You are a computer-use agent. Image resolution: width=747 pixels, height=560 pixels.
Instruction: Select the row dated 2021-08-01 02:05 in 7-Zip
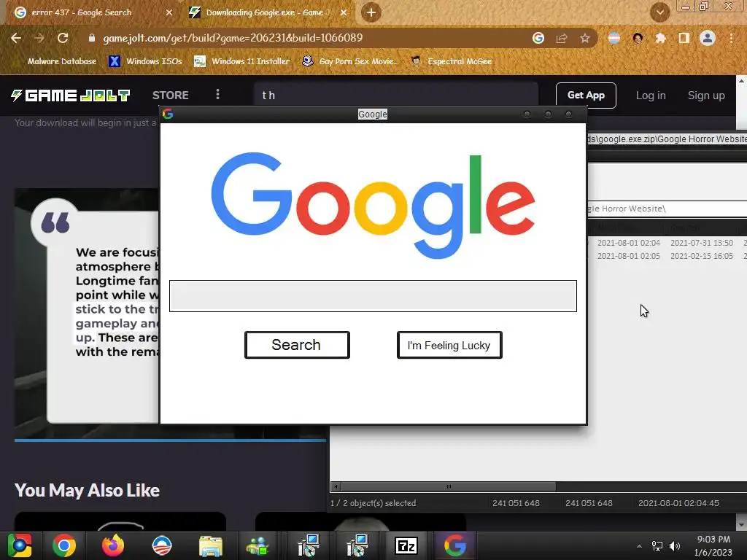667,256
